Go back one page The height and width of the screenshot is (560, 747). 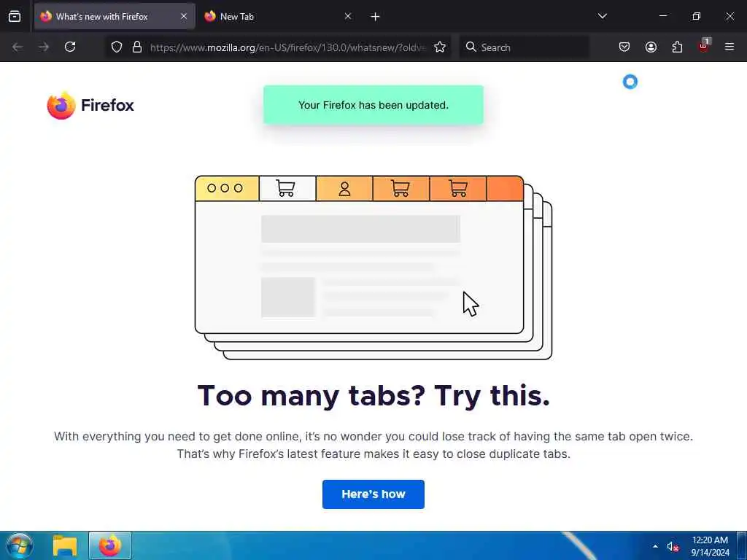[x=18, y=47]
